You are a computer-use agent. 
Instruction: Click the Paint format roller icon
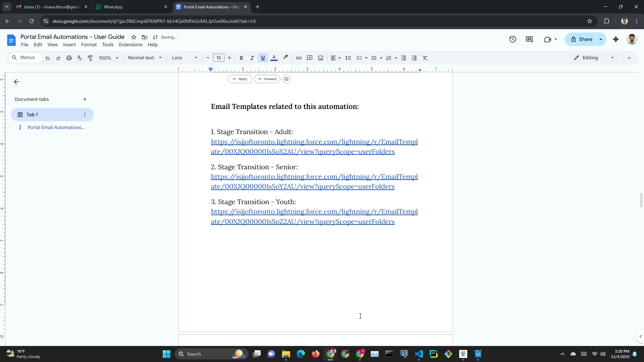pos(90,58)
